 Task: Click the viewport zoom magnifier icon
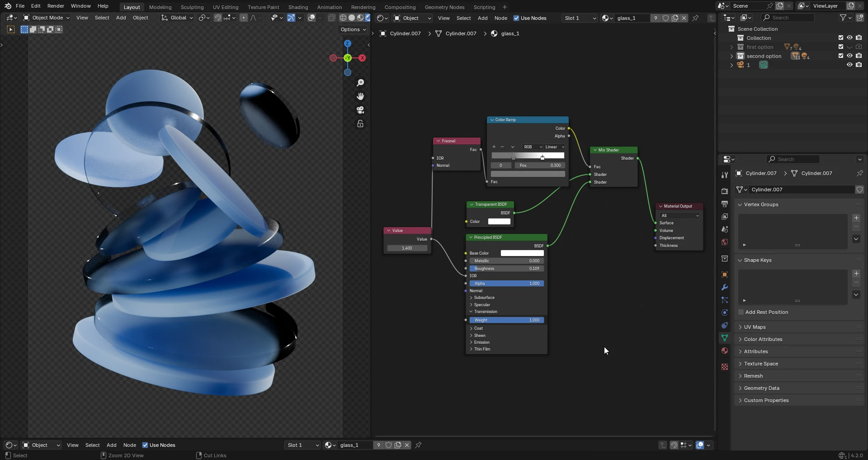point(360,83)
